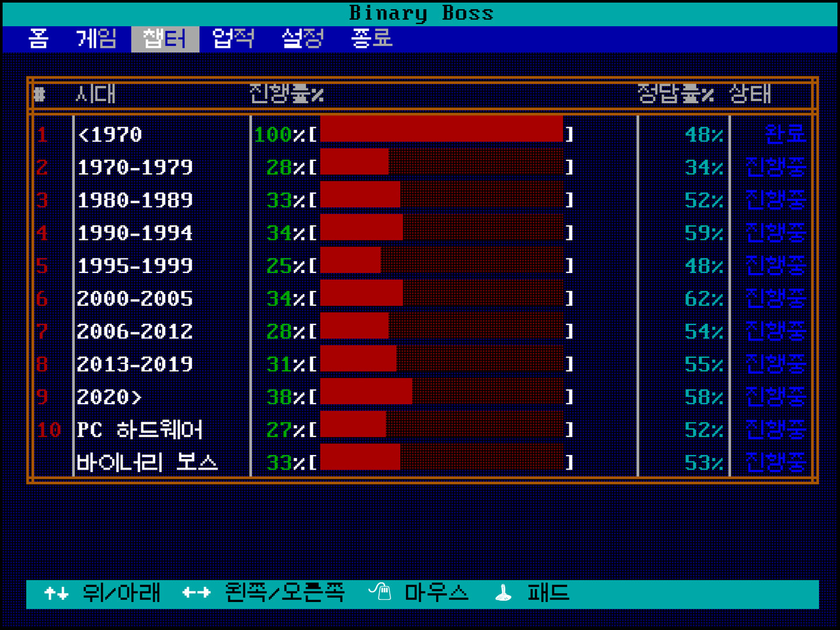Image resolution: width=840 pixels, height=630 pixels.
Task: Pick the PC 하드웨어 chapter
Action: [x=139, y=430]
